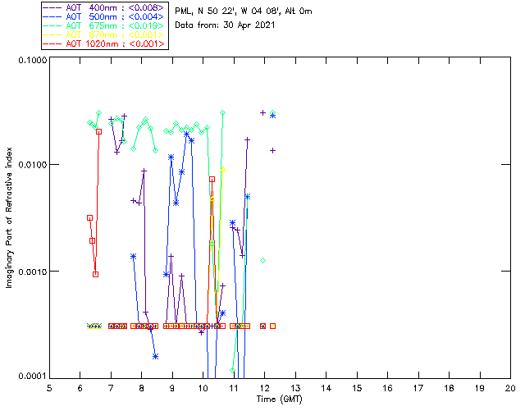
Task: Click the AOT 500nm legend entry
Action: 103,16
